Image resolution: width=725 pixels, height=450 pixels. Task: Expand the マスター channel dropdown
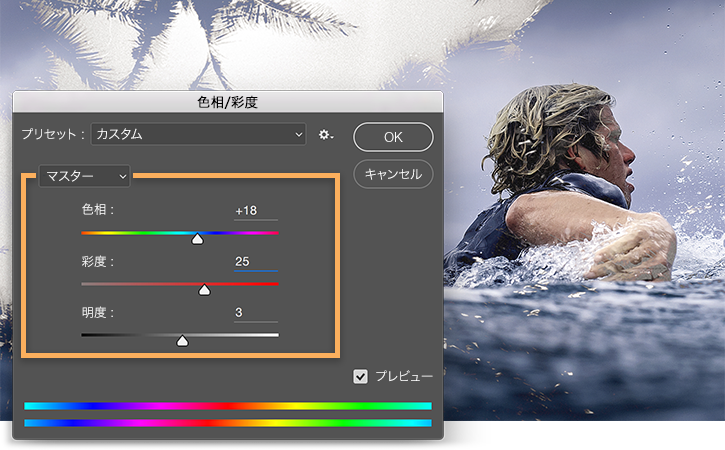[x=85, y=176]
